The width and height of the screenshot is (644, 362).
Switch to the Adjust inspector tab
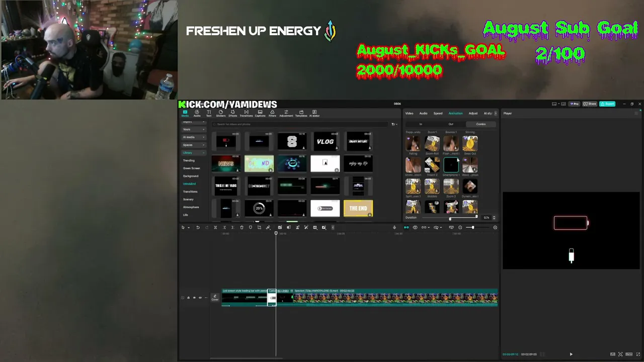pyautogui.click(x=473, y=113)
